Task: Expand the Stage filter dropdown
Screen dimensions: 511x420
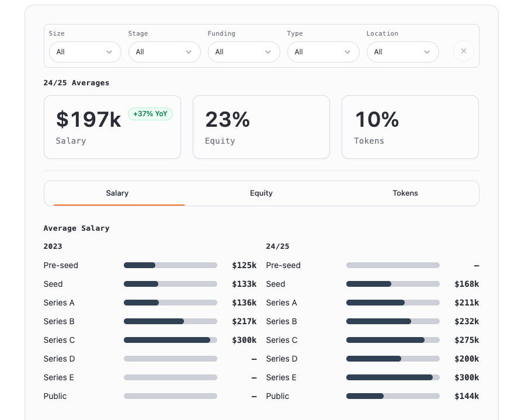Action: [164, 52]
